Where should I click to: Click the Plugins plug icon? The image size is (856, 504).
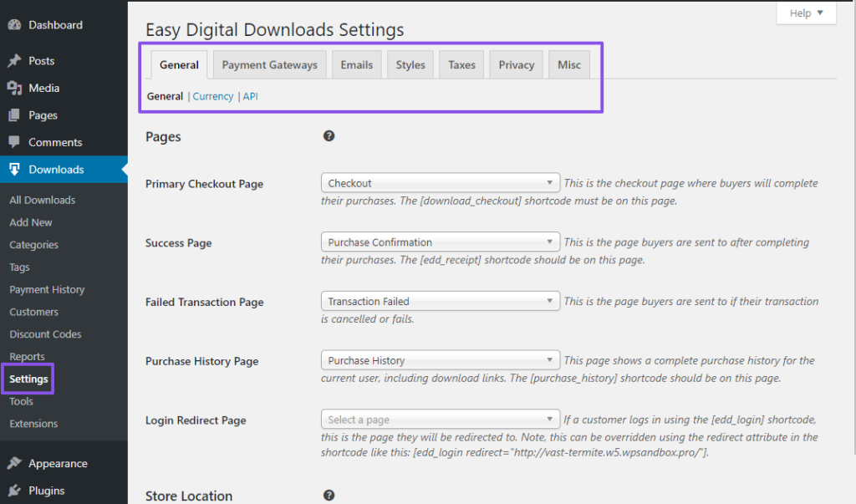14,491
